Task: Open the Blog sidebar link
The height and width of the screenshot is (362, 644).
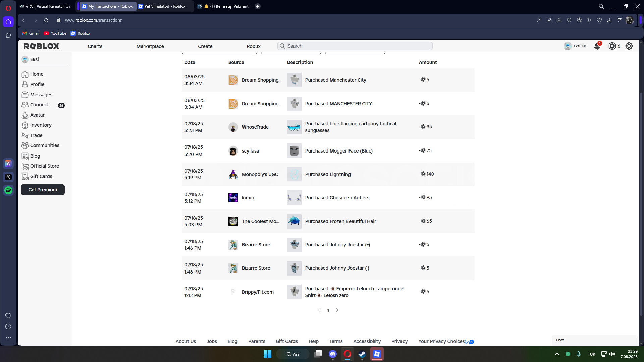Action: pyautogui.click(x=31, y=156)
